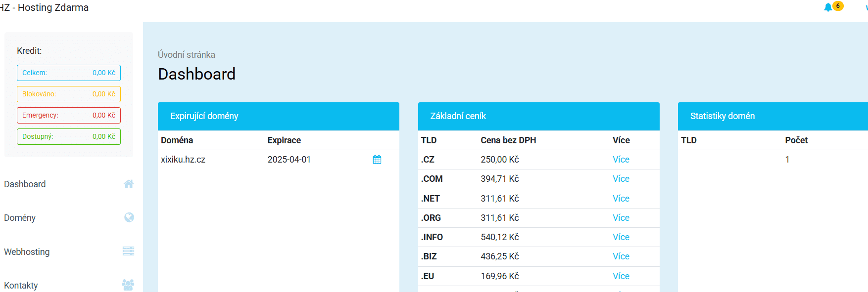Click Více link for .COM domain
Image resolution: width=868 pixels, height=292 pixels.
(621, 179)
